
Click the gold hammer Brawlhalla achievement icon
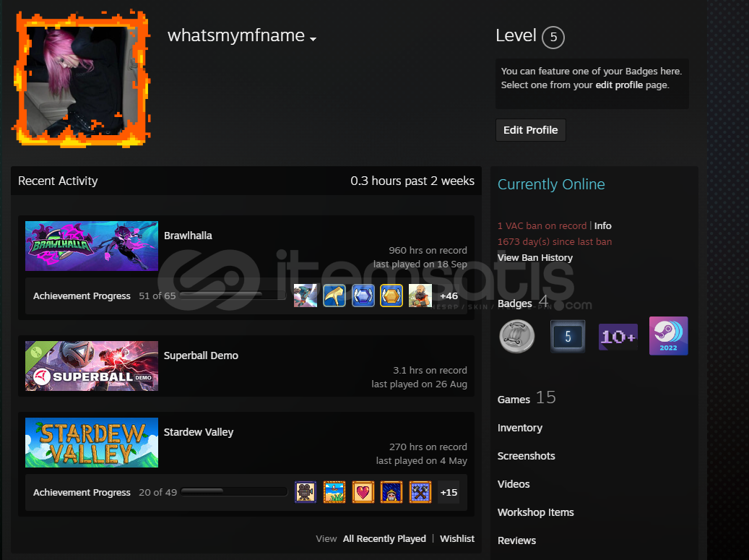(334, 296)
